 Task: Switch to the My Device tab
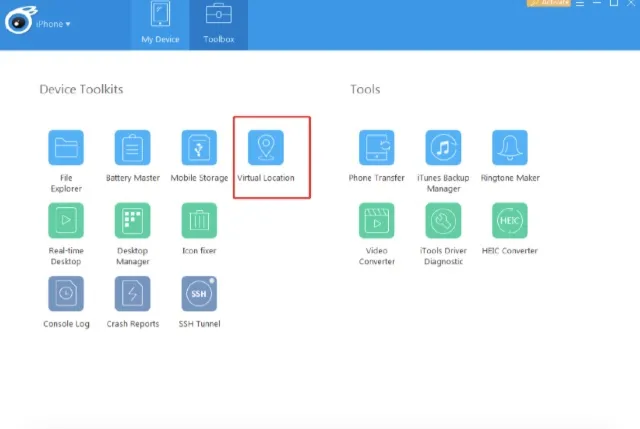click(x=161, y=25)
